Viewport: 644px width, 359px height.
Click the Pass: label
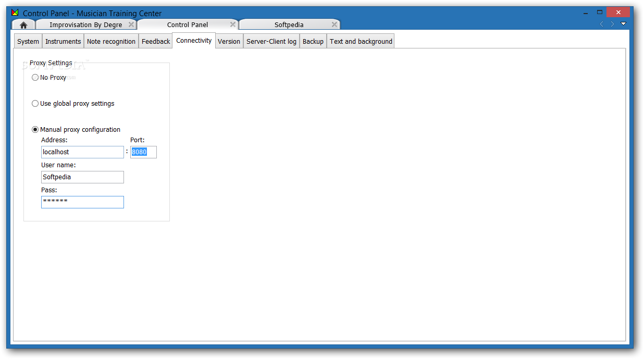tap(49, 190)
